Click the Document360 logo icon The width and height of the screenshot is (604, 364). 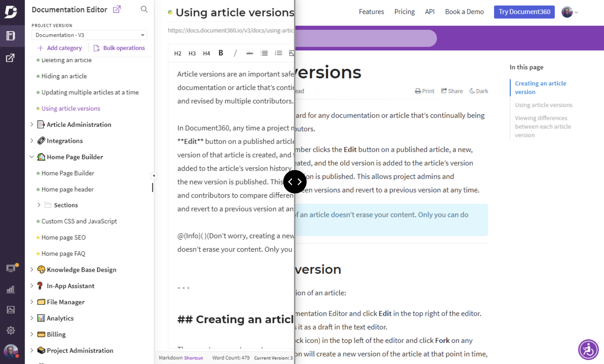11,12
